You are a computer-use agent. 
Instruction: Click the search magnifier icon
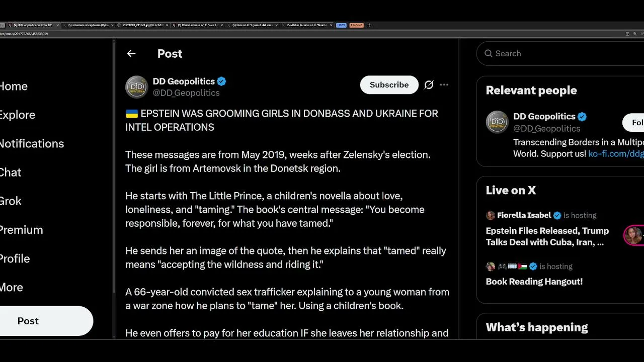488,53
